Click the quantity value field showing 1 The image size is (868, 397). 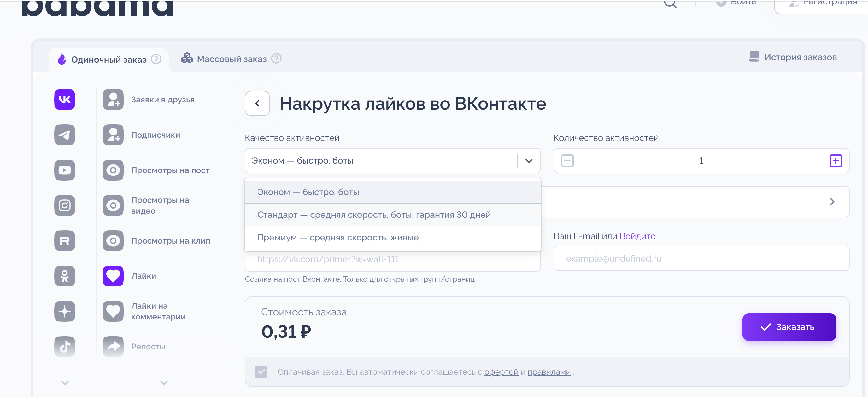click(701, 161)
